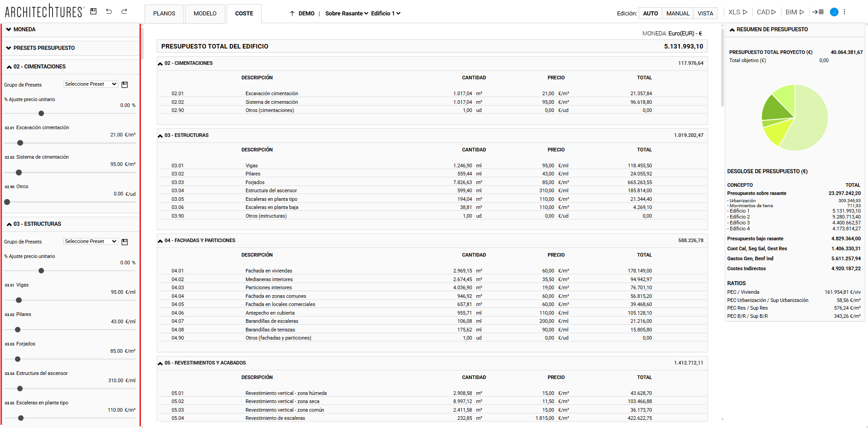Image resolution: width=868 pixels, height=428 pixels.
Task: Click the save project icon
Action: pyautogui.click(x=93, y=11)
